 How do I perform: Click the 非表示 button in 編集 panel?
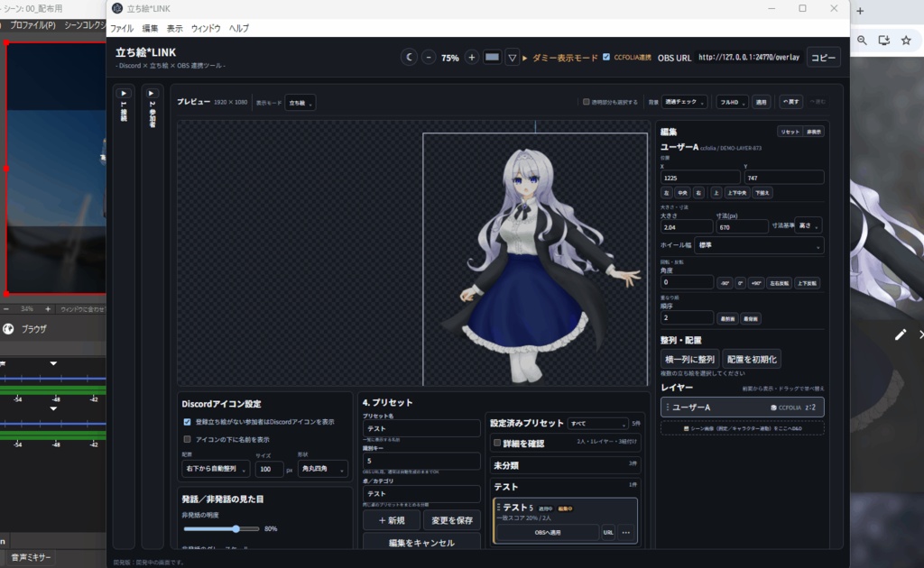pos(814,132)
